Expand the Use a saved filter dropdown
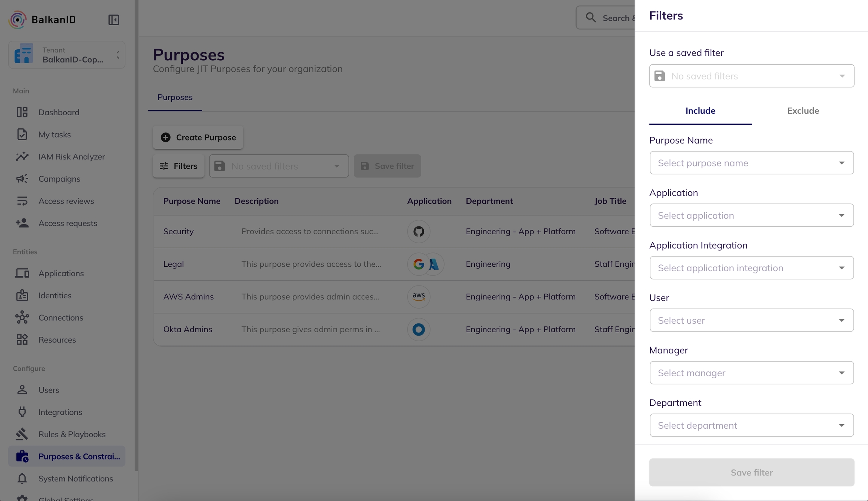 point(751,76)
